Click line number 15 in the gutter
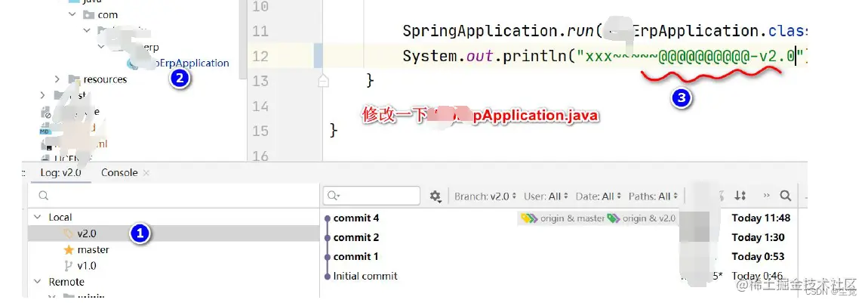The width and height of the screenshot is (868, 303). point(260,131)
